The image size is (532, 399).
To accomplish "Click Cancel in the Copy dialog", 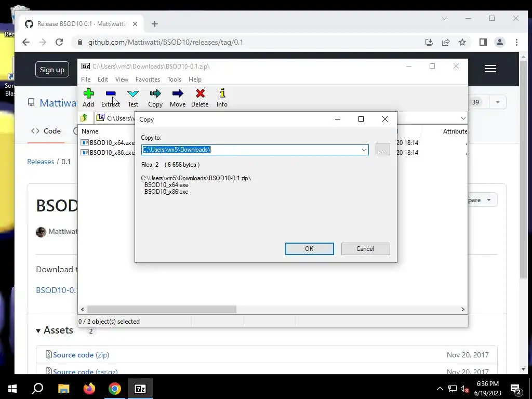I will [365, 249].
